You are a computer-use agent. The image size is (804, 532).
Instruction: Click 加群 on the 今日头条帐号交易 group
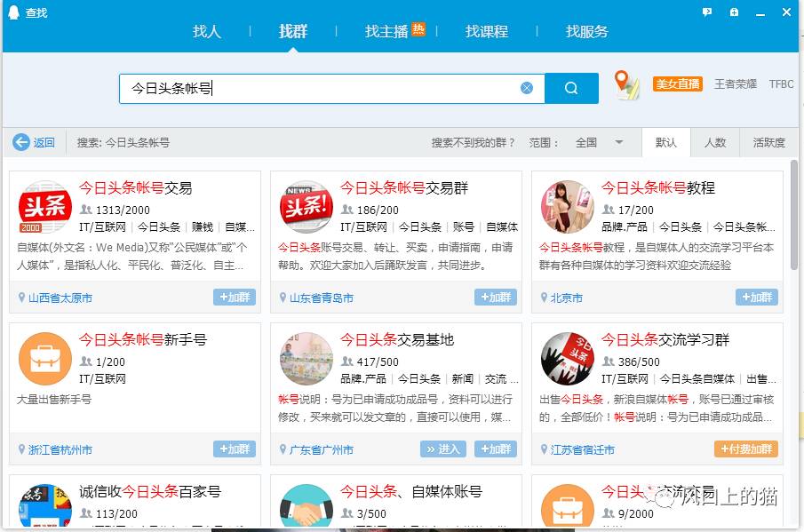click(x=234, y=298)
